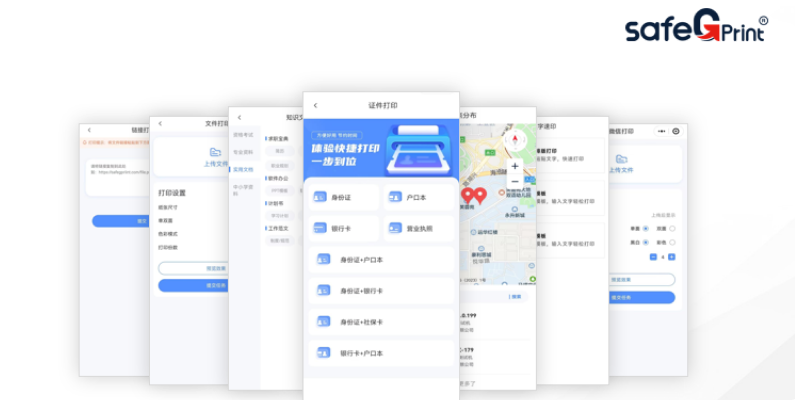Switch to the 专业资料 side tab
The width and height of the screenshot is (800, 400).
243,152
